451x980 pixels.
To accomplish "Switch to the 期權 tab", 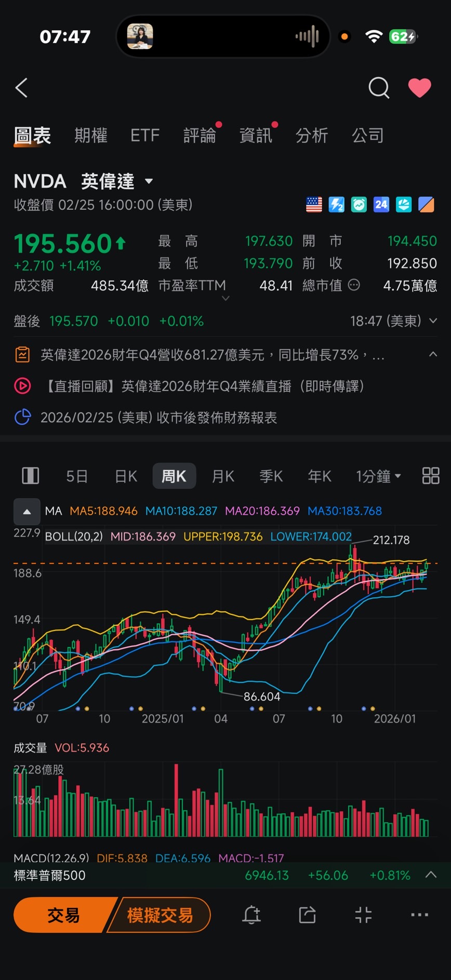I will point(91,136).
